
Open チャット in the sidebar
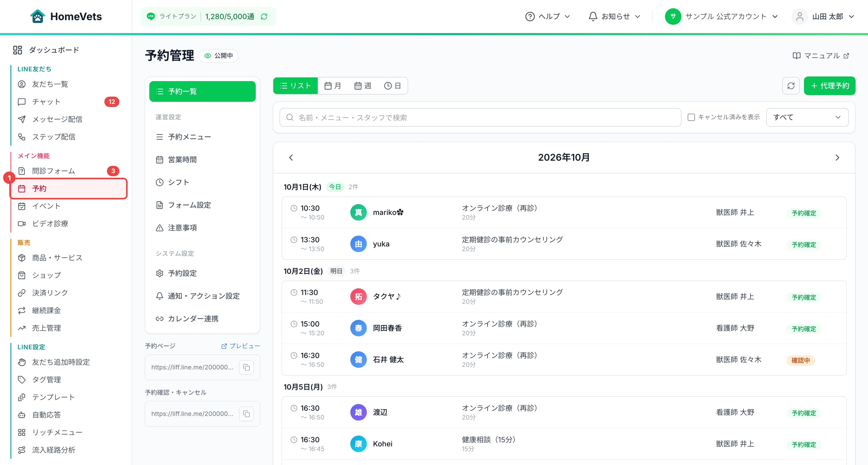point(68,102)
